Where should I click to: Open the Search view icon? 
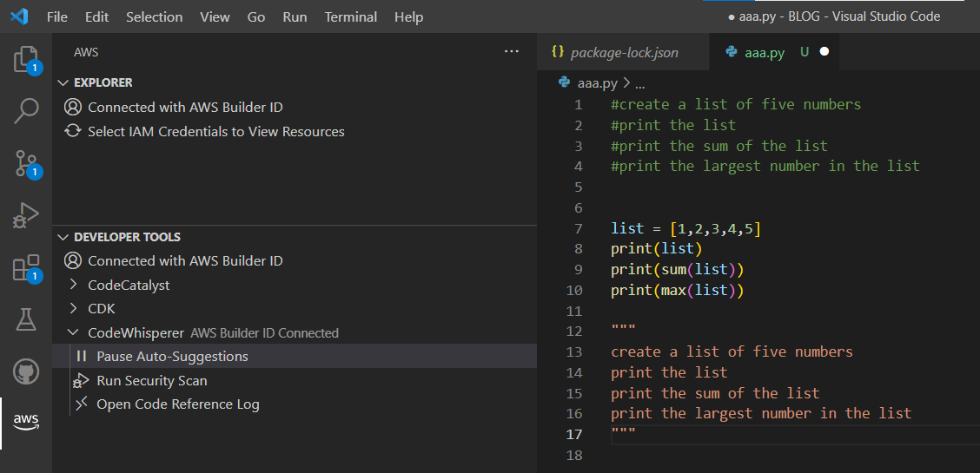pyautogui.click(x=26, y=110)
